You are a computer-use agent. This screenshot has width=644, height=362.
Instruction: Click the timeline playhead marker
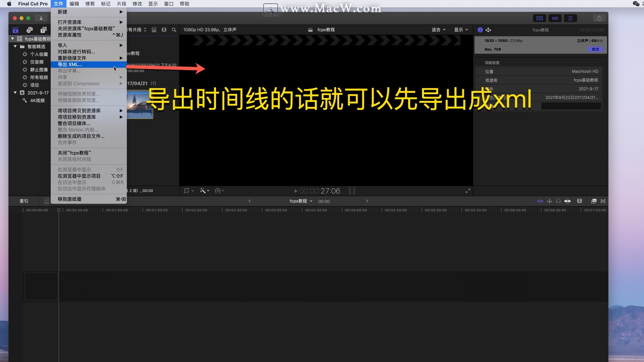(59, 210)
